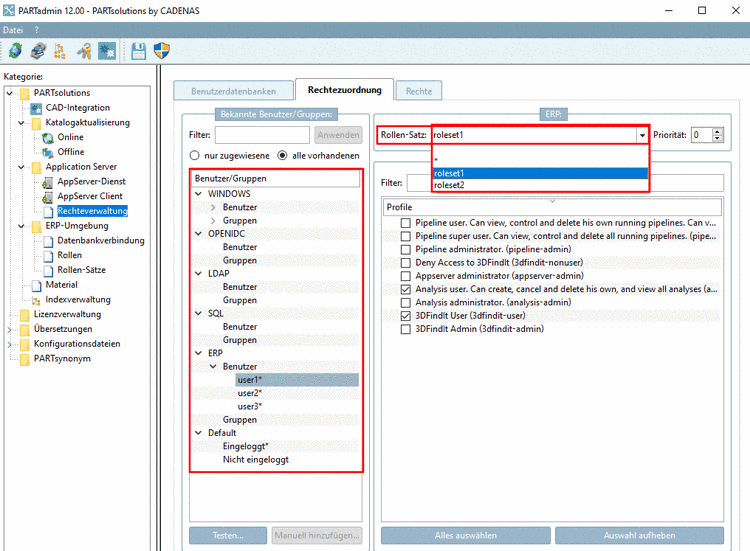750x551 pixels.
Task: Click the PARTsynonym folder icon
Action: point(25,359)
